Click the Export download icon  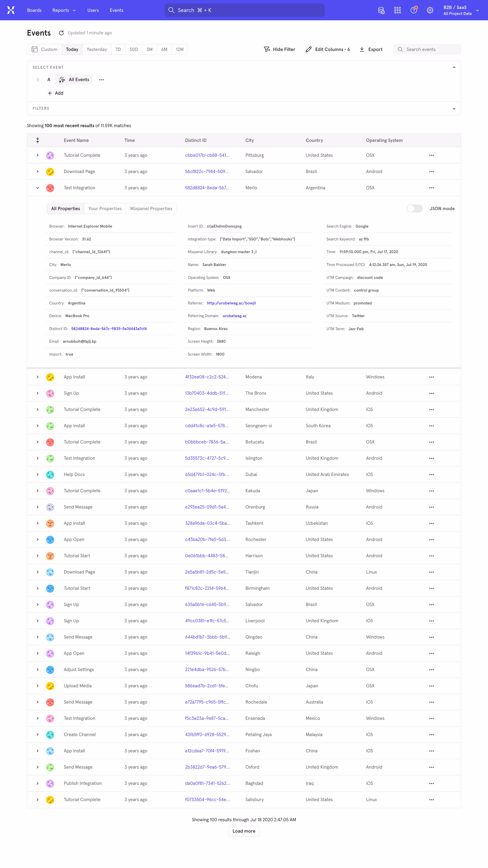pyautogui.click(x=362, y=49)
